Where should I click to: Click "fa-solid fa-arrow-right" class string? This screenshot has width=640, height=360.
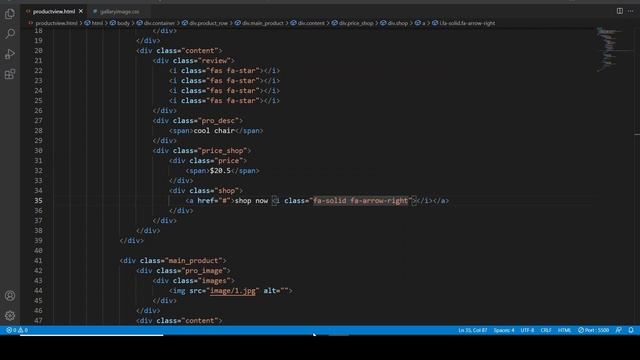360,200
